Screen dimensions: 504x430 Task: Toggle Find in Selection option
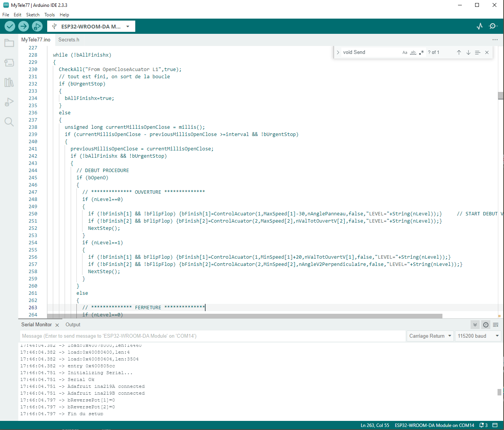(477, 52)
